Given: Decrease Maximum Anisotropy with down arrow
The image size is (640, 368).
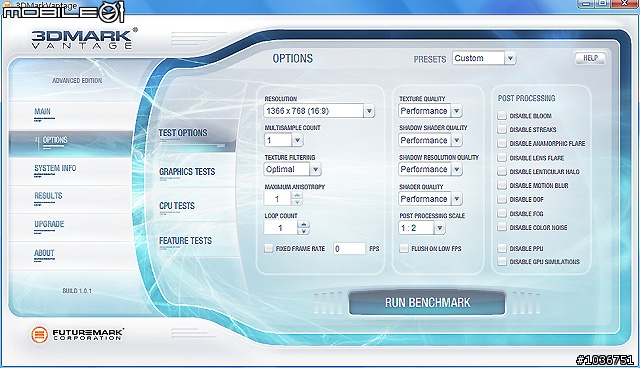Looking at the screenshot, I should pos(297,202).
